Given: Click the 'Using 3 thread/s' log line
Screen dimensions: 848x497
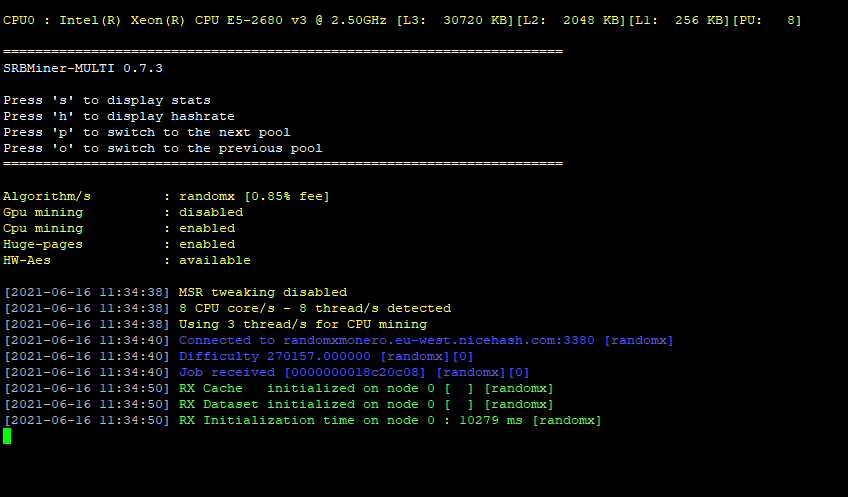Looking at the screenshot, I should (x=216, y=324).
